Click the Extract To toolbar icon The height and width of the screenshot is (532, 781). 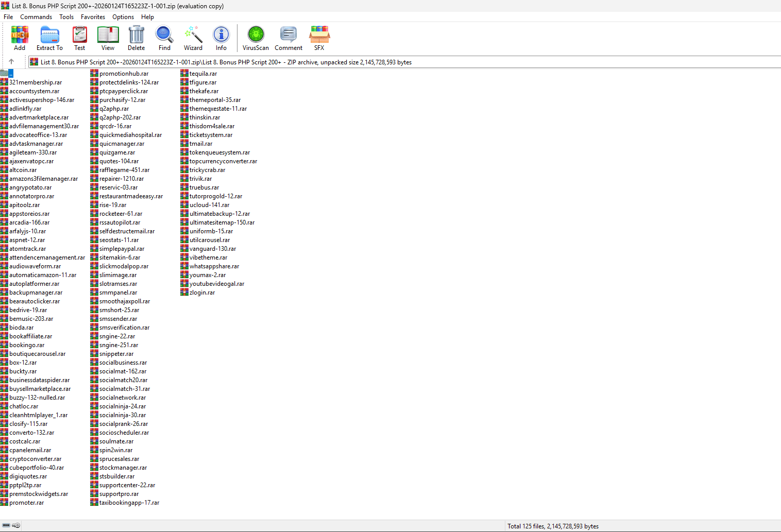[x=49, y=38]
